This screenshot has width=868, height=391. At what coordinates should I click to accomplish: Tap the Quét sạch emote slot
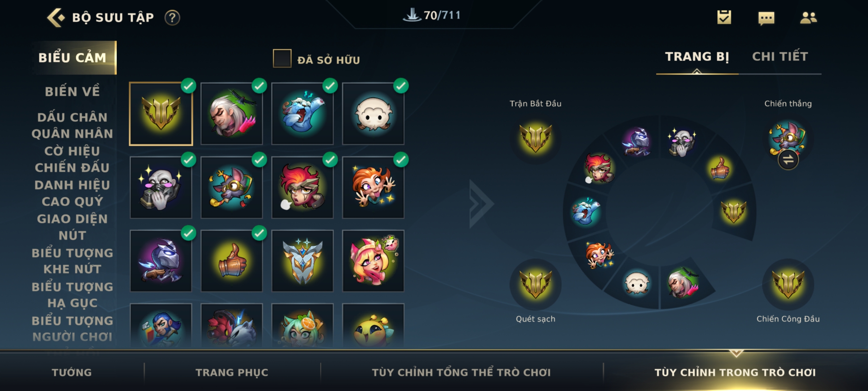click(x=536, y=285)
